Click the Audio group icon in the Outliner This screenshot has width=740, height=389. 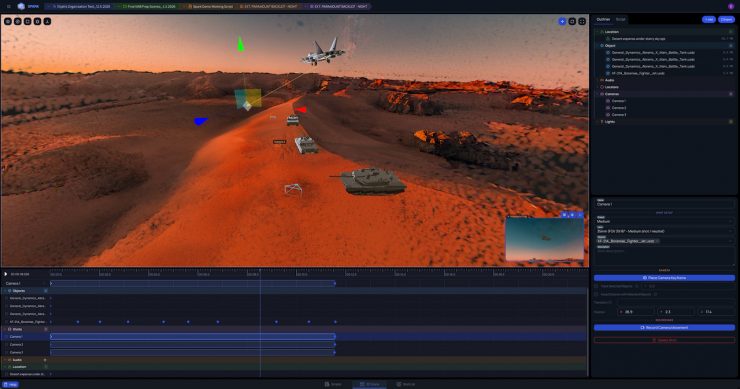coord(602,80)
